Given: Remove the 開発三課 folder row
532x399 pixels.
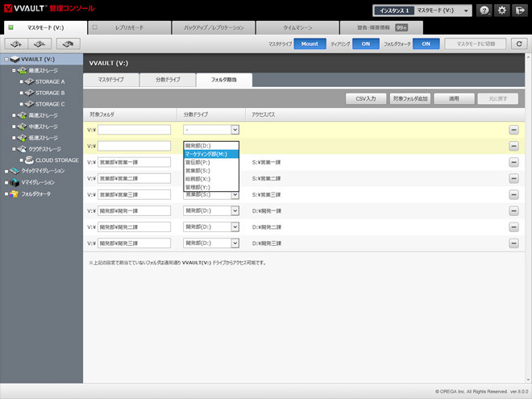Looking at the screenshot, I should coord(513,243).
